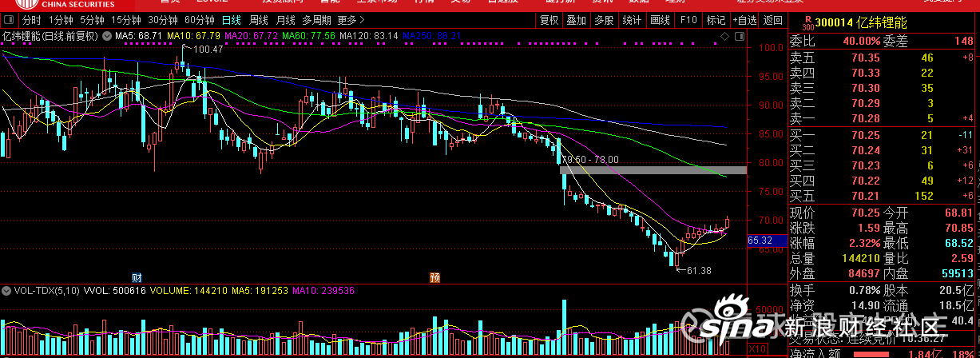Select the 卖一 70.28 order row
The width and height of the screenshot is (980, 358).
pos(883,118)
